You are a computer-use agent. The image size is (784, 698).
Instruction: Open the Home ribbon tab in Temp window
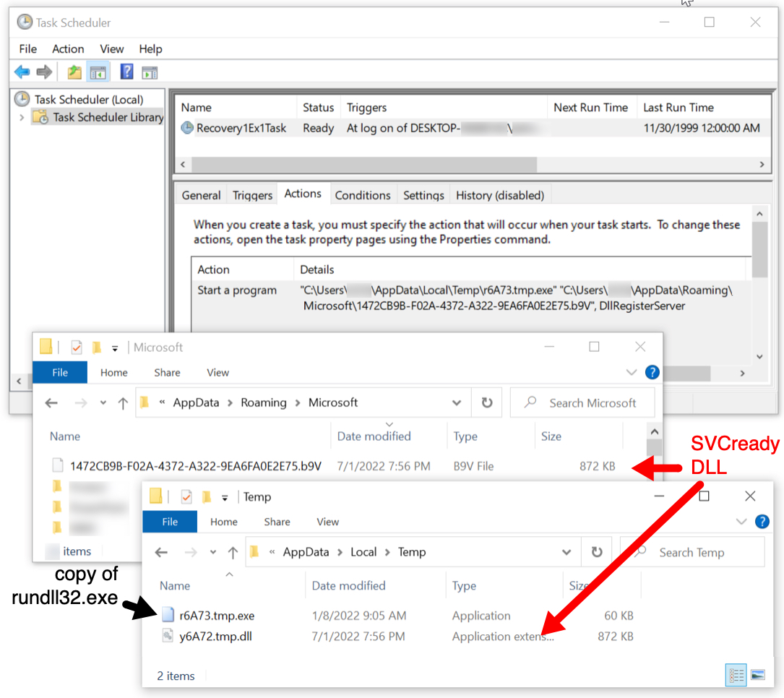pos(224,522)
